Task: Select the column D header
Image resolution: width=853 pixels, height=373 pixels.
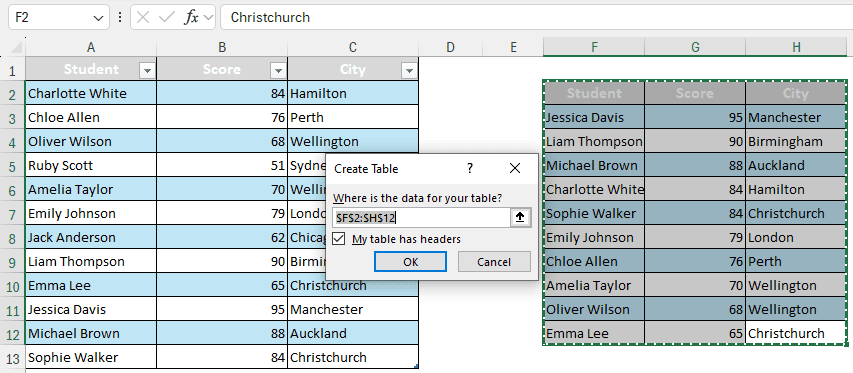Action: point(450,48)
